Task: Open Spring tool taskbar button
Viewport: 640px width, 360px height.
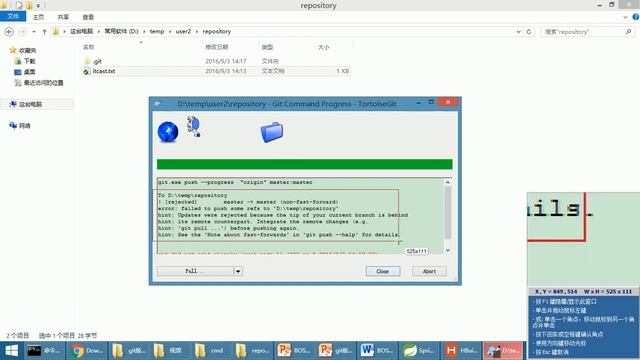Action: click(419, 351)
